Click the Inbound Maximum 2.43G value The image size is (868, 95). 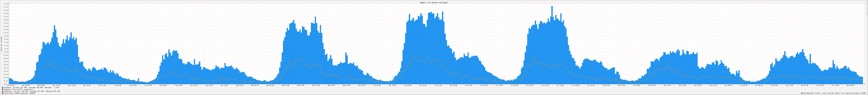(57, 88)
